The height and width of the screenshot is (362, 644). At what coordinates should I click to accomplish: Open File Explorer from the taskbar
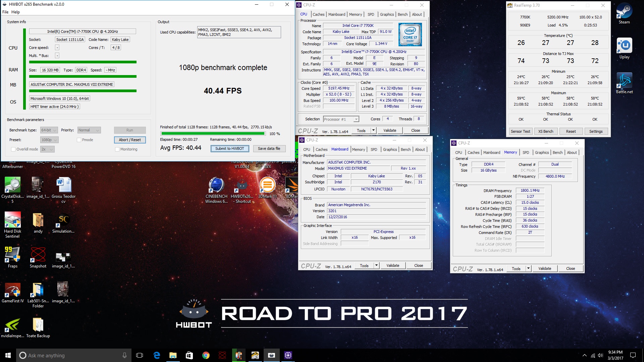pyautogui.click(x=173, y=355)
